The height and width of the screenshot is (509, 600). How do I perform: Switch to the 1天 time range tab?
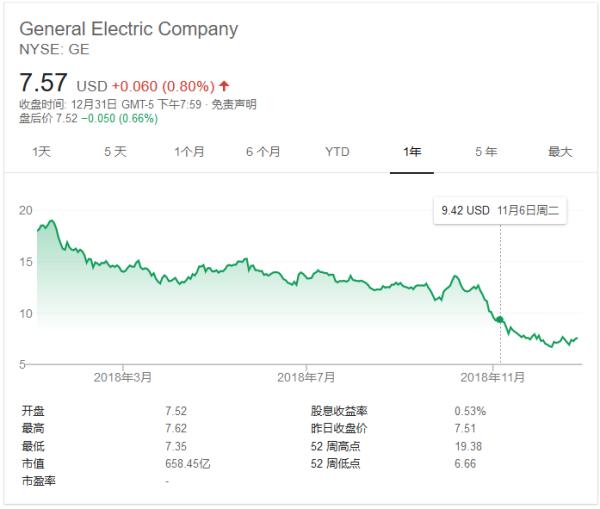(41, 152)
